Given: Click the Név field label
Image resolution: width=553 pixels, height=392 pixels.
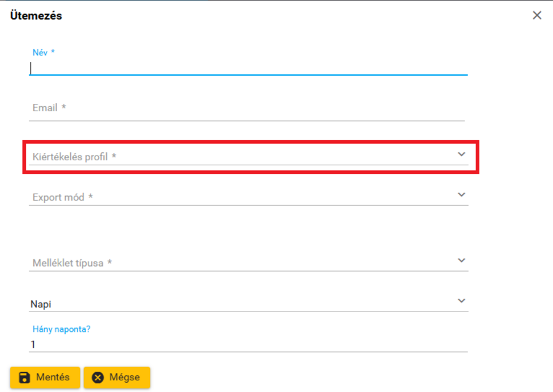Looking at the screenshot, I should tap(44, 52).
